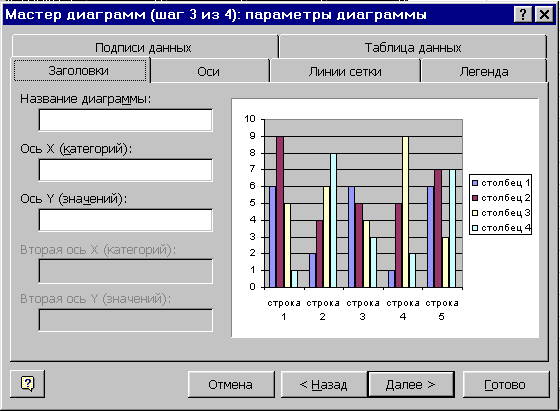Click the maroon swatch for столбец 2
Screen dimensions: 560x411
(475, 198)
